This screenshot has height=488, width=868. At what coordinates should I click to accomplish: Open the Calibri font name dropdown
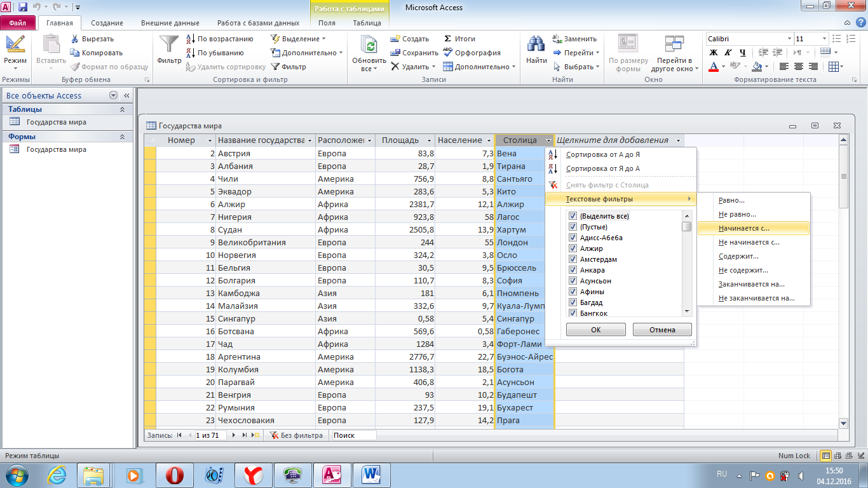789,39
